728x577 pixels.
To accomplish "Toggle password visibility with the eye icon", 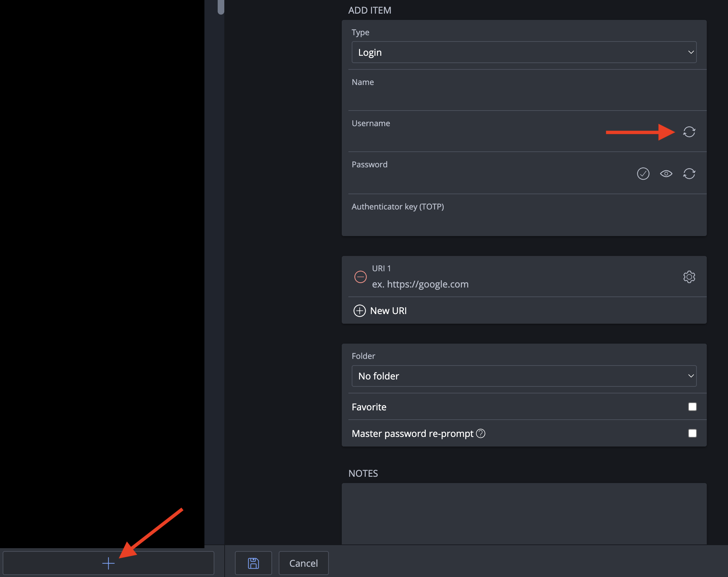I will click(666, 173).
